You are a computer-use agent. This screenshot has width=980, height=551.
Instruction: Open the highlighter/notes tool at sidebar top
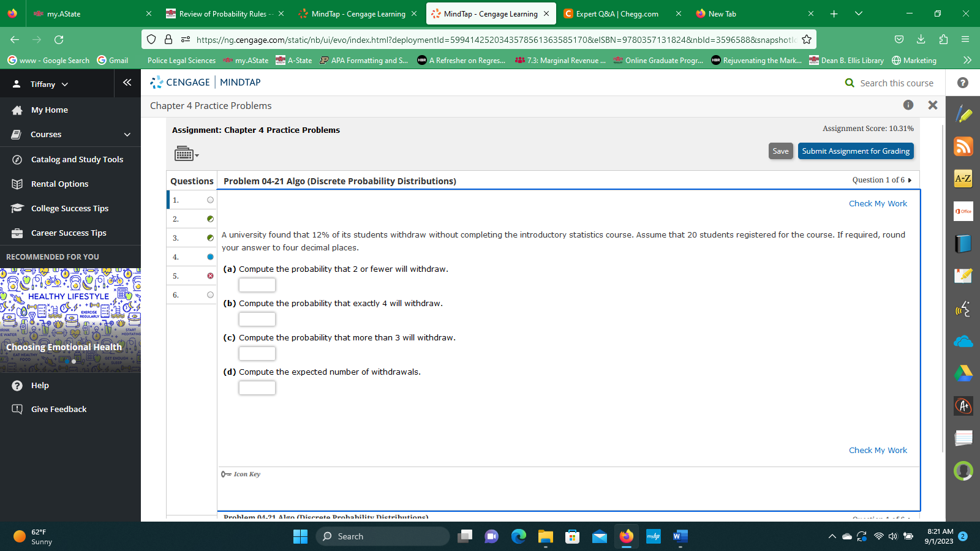point(963,114)
